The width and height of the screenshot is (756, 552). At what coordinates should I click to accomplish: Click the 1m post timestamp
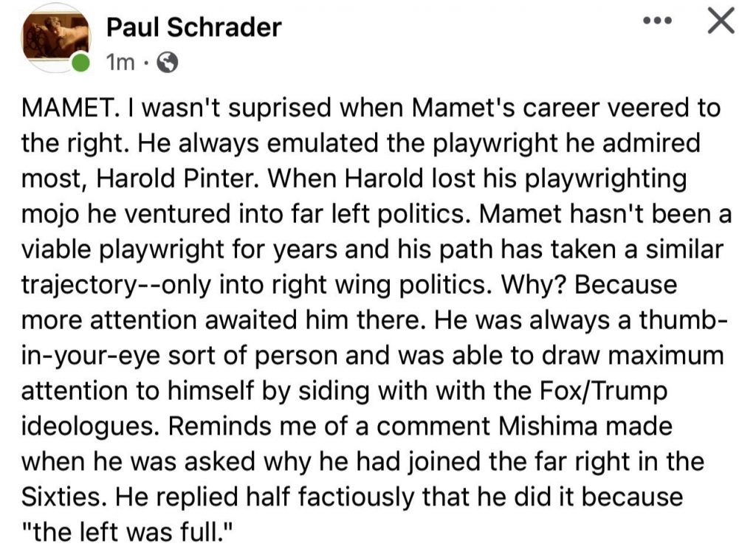[121, 64]
